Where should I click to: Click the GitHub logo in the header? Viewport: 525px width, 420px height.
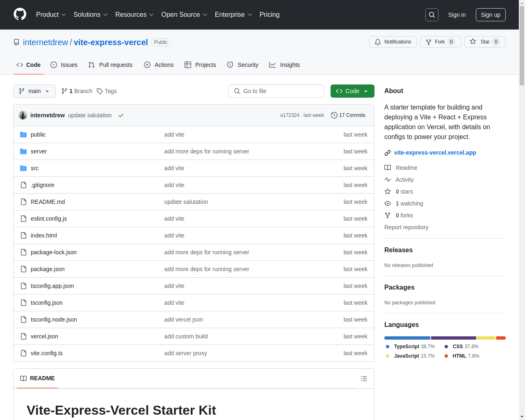(x=20, y=14)
